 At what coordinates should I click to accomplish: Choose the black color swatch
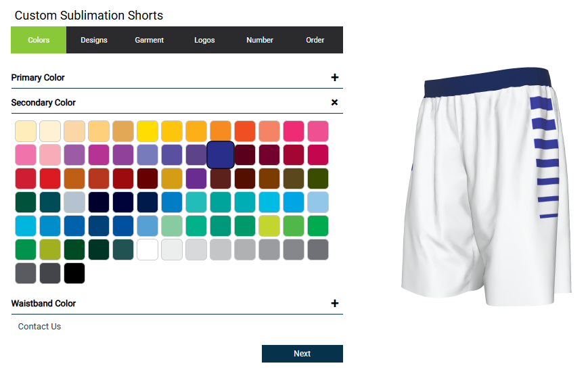coord(74,273)
